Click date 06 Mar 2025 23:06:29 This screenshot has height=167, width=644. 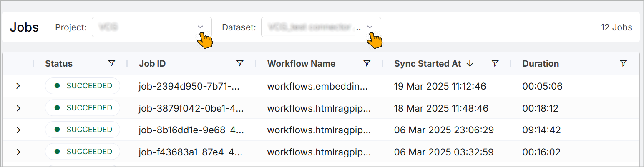click(x=444, y=130)
